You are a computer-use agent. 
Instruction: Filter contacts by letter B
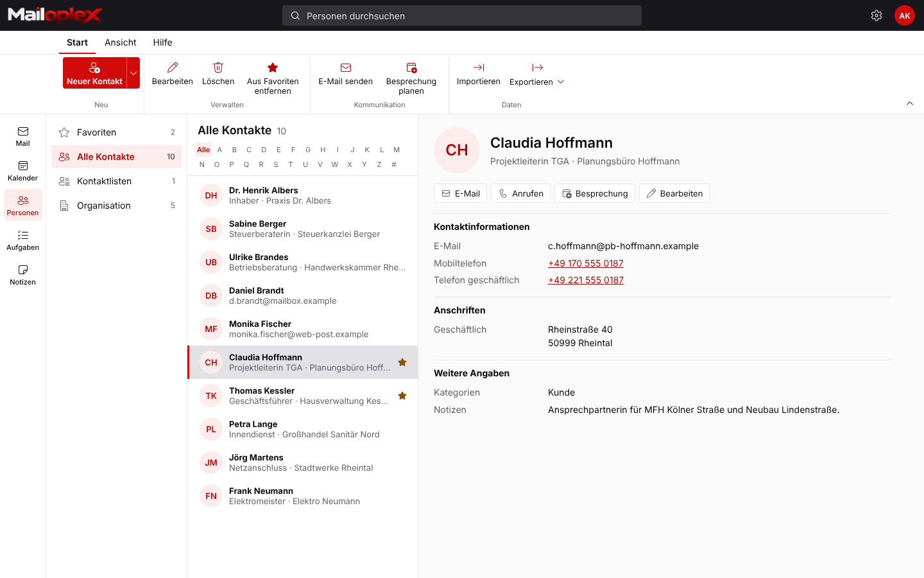234,150
